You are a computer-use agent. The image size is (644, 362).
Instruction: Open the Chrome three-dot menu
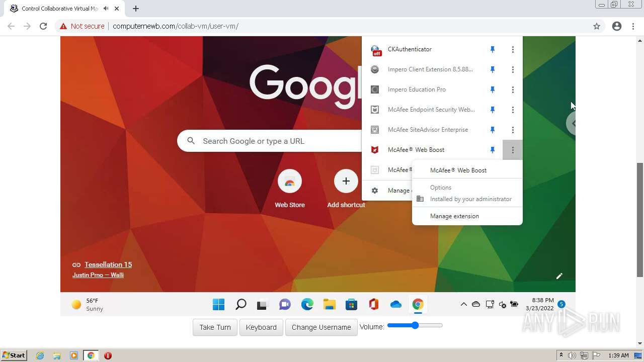[633, 26]
